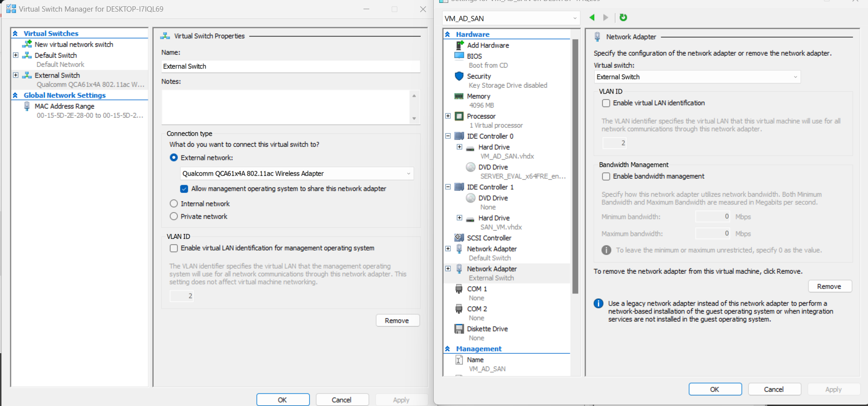Click OK in Virtual Switch Manager

coord(283,400)
